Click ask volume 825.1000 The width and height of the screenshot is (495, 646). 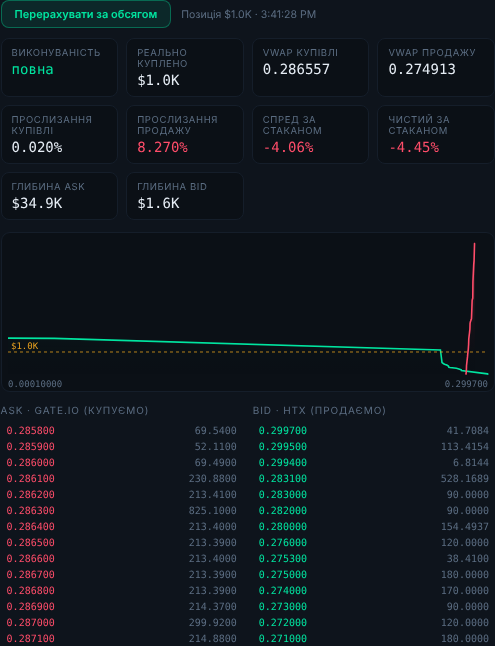pyautogui.click(x=213, y=510)
